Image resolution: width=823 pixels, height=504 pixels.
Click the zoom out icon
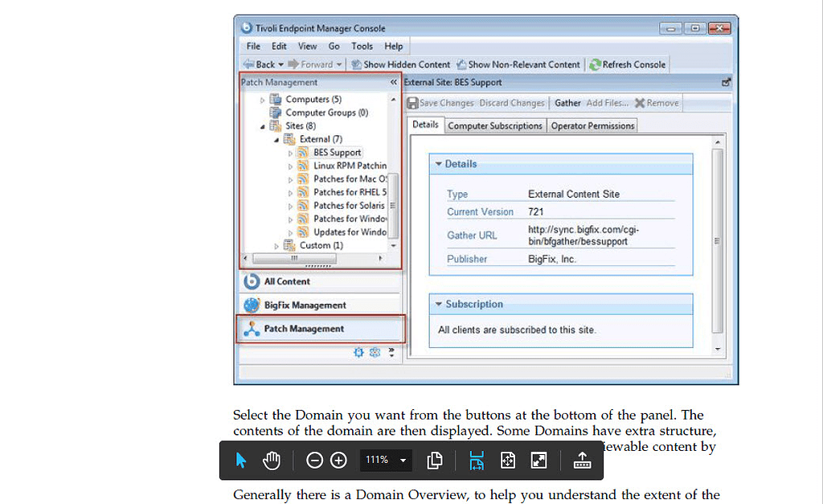[x=313, y=460]
